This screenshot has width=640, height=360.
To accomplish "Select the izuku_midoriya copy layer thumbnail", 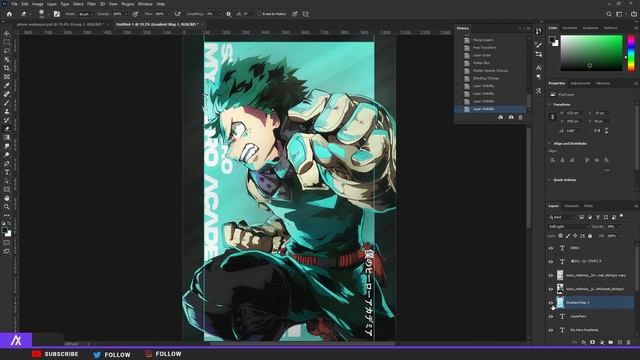I will (560, 275).
